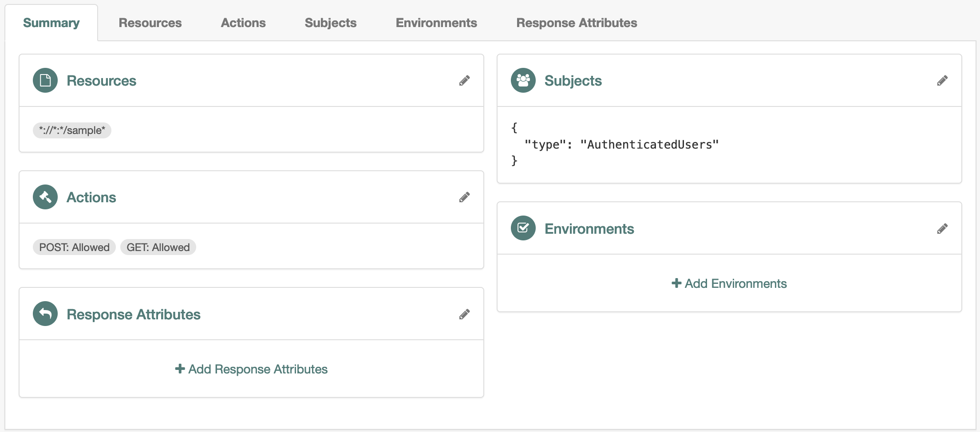Select the *://*:*/sample* resource chip
This screenshot has height=432, width=980.
[x=72, y=130]
